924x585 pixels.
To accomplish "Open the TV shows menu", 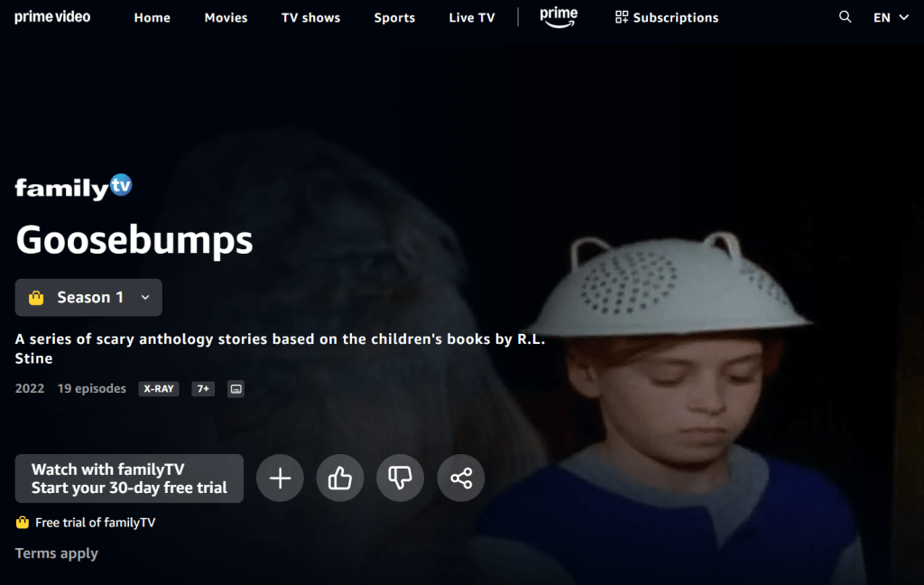I will click(310, 18).
